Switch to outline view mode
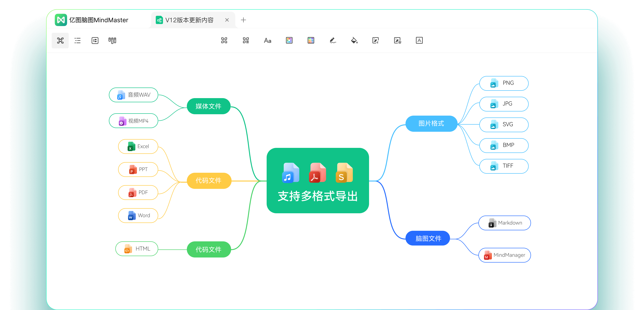 pos(78,41)
